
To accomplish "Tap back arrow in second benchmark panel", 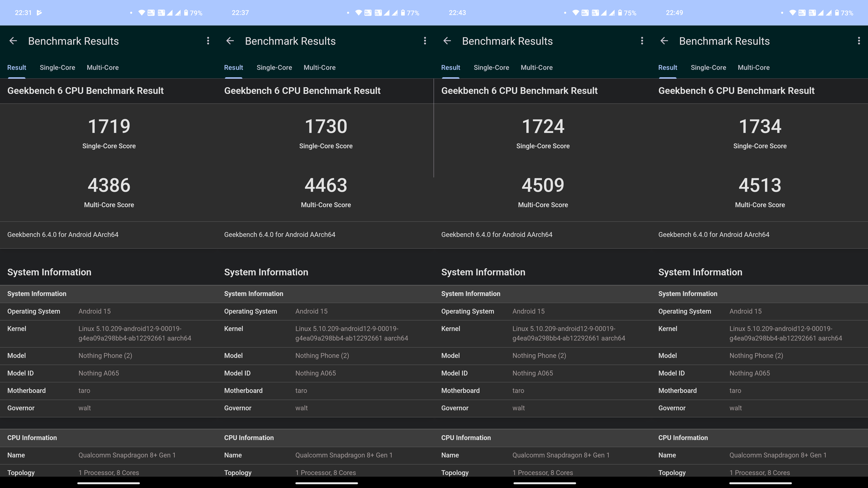I will click(x=230, y=41).
